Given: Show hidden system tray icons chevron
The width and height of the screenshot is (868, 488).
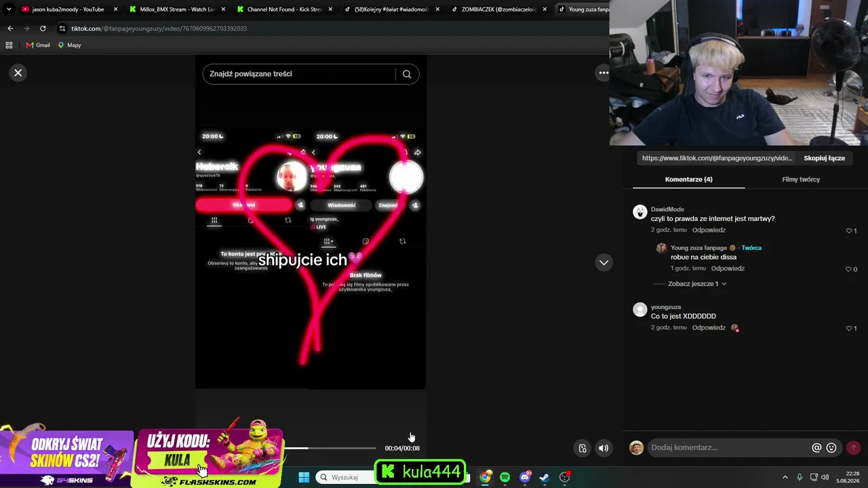Looking at the screenshot, I should pyautogui.click(x=785, y=477).
